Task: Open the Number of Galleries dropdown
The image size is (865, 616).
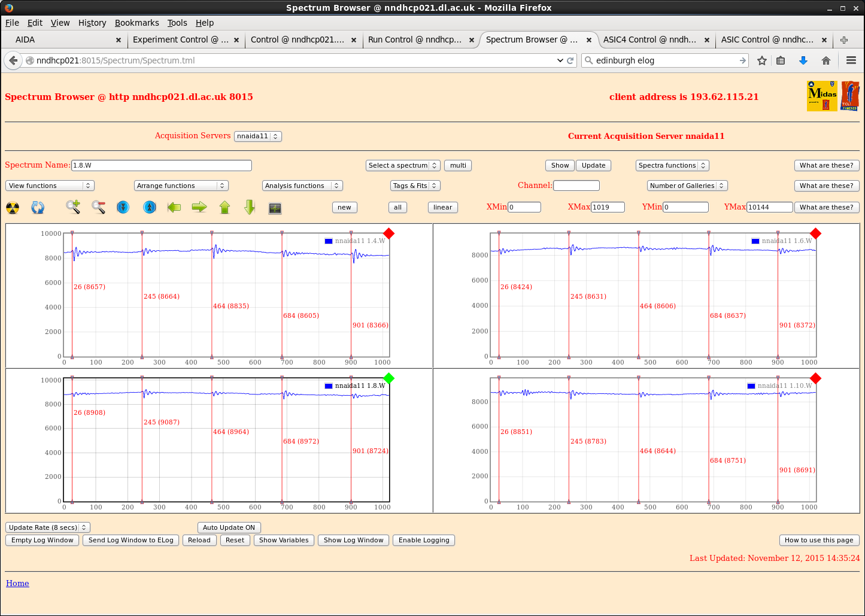Action: pos(687,186)
